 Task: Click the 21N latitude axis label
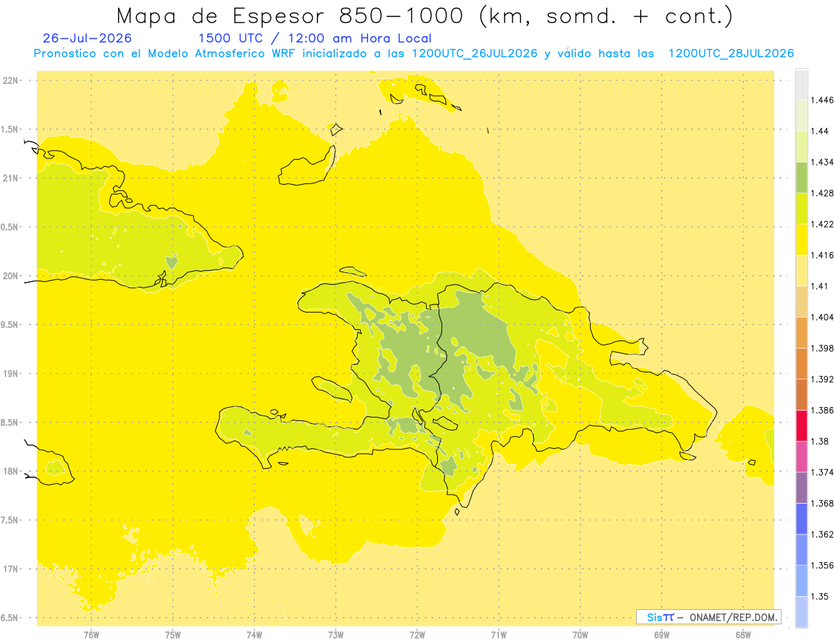[x=12, y=178]
